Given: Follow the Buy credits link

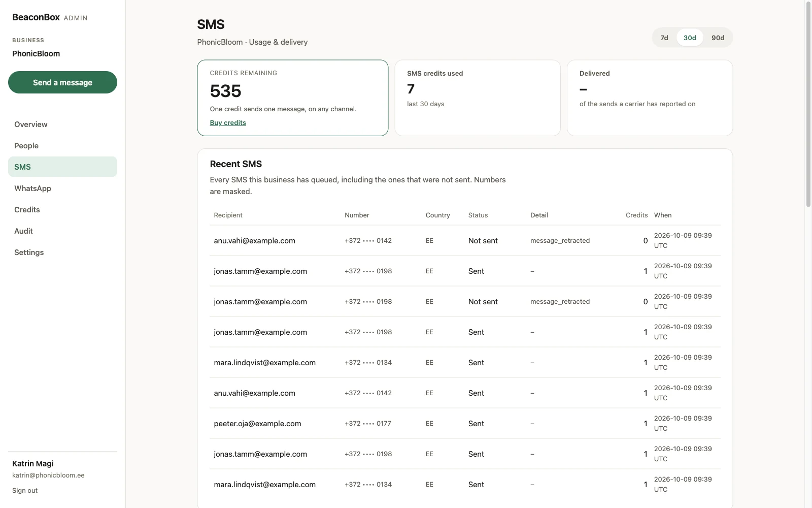Looking at the screenshot, I should (x=228, y=122).
